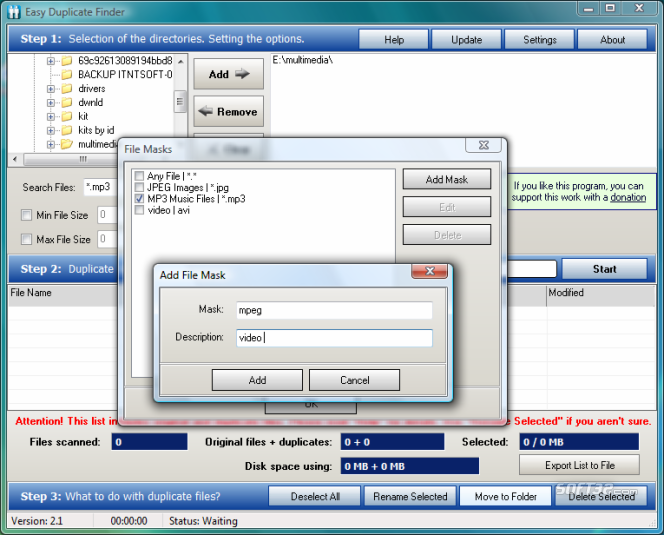The height and width of the screenshot is (535, 664).
Task: Click the Search Files input field
Action: [101, 187]
